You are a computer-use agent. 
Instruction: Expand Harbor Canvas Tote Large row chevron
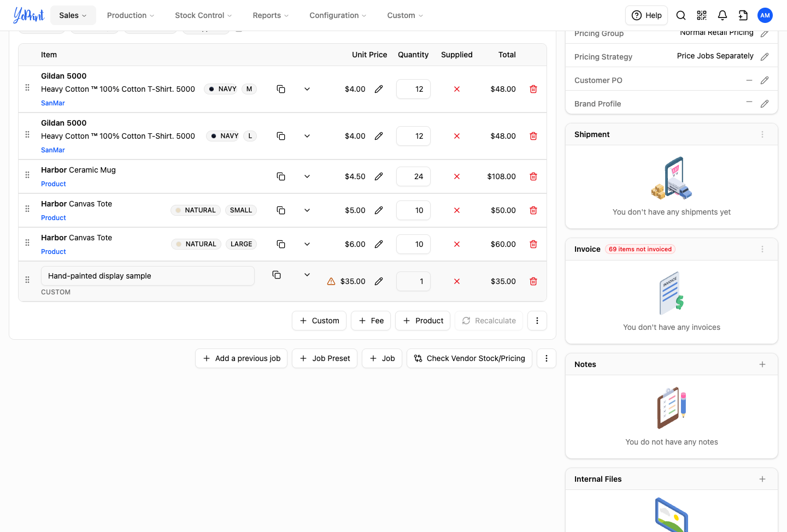[x=307, y=244]
